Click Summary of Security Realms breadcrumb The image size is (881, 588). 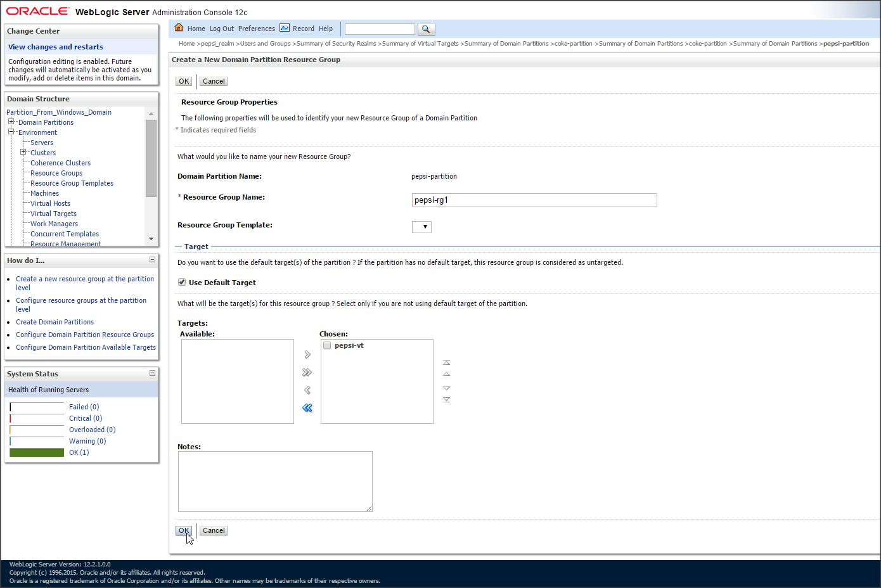click(337, 44)
